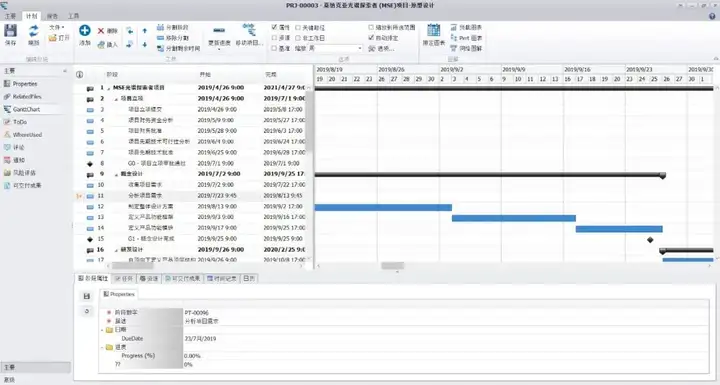
Task: Click the up arrow move-task icon
Action: pos(145,31)
